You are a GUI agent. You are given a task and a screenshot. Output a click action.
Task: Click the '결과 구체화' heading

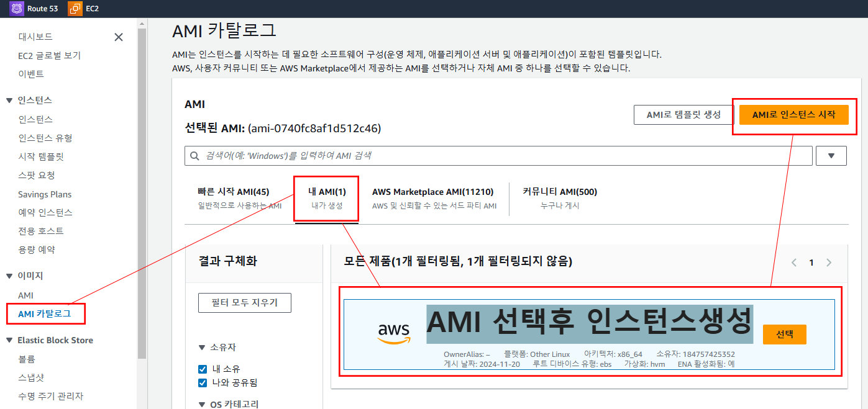(227, 261)
